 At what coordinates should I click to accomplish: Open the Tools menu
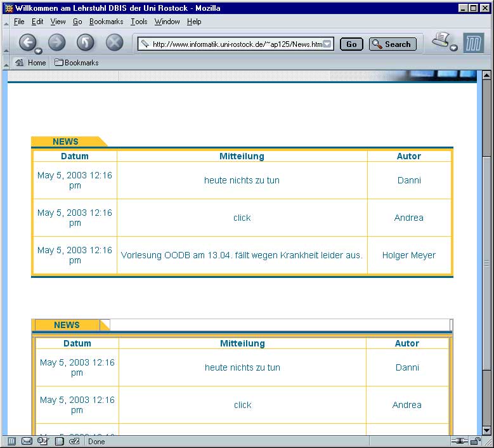[139, 22]
